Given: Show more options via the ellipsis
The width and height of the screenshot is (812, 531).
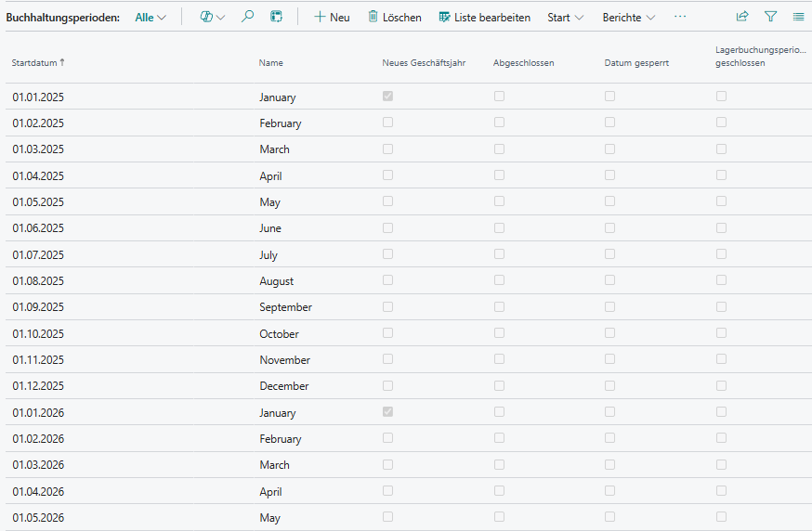Looking at the screenshot, I should click(x=680, y=17).
